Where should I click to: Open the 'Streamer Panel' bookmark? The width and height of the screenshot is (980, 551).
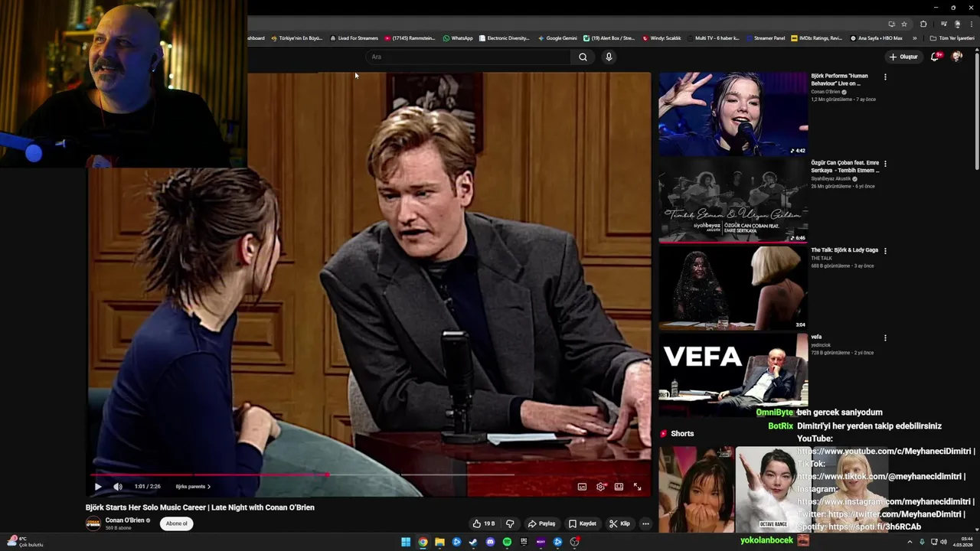766,38
